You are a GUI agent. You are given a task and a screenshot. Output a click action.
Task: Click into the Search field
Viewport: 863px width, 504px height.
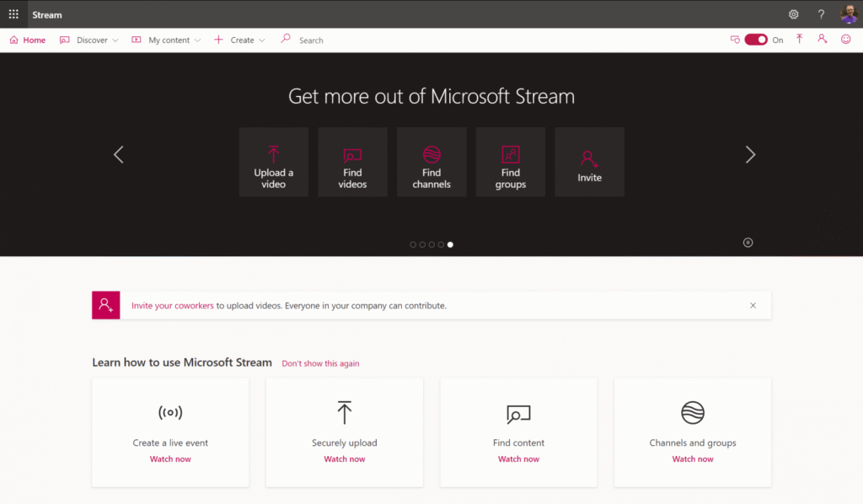tap(311, 40)
